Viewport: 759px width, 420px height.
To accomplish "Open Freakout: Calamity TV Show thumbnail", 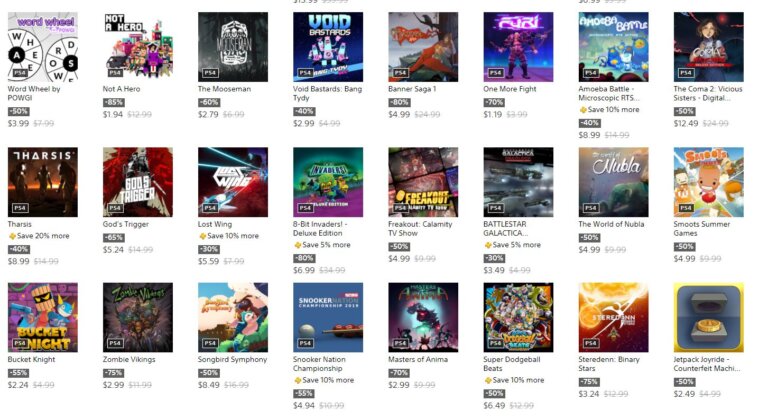I will pyautogui.click(x=423, y=182).
